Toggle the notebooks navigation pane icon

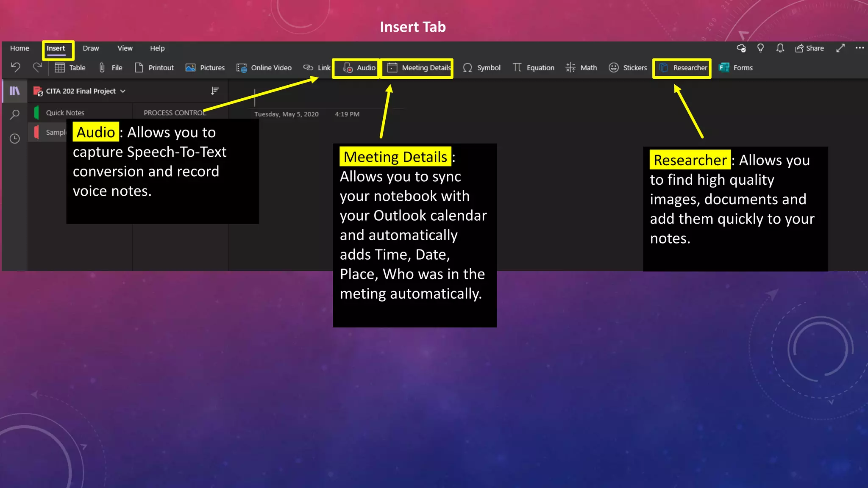15,91
